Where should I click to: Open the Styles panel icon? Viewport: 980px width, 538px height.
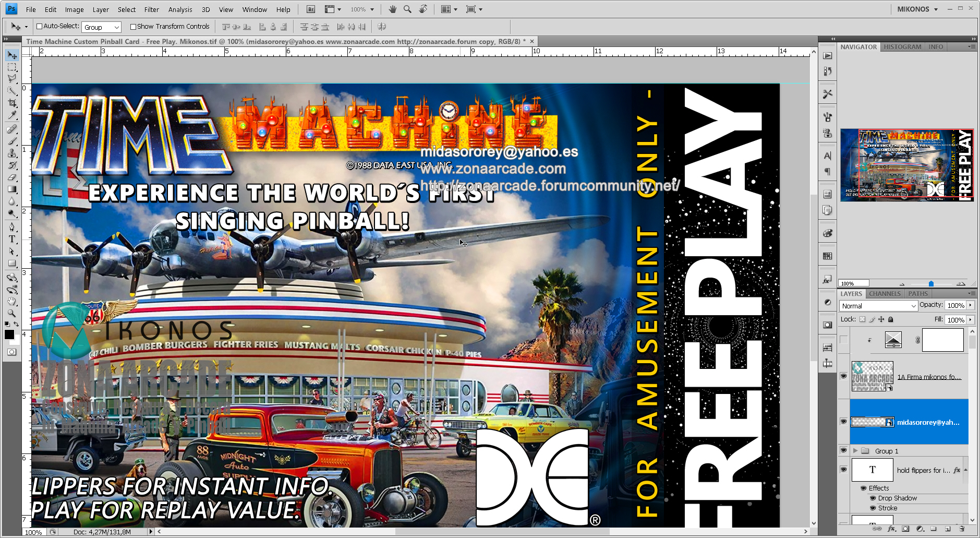coord(828,280)
